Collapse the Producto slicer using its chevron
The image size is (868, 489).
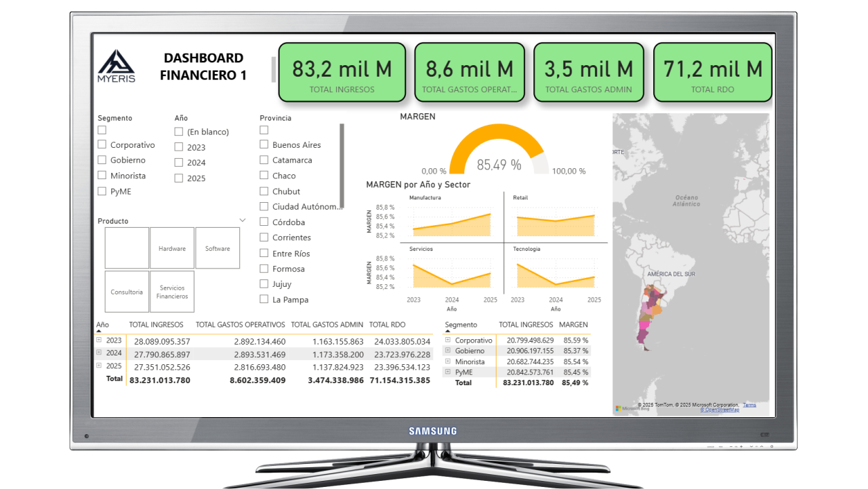(x=243, y=220)
